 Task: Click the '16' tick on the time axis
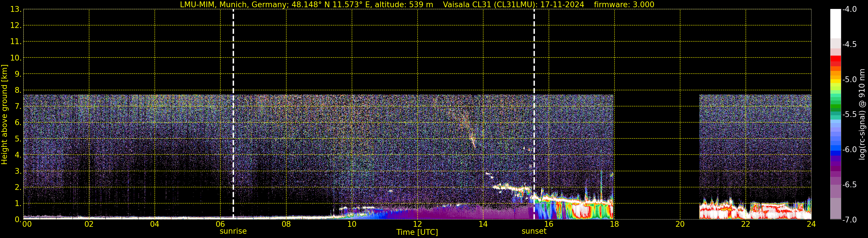pyautogui.click(x=549, y=224)
